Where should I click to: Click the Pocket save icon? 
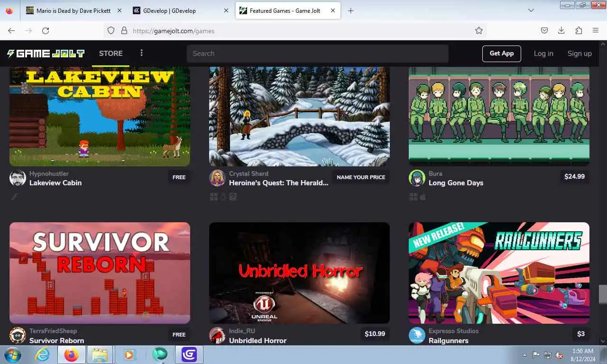pos(544,30)
